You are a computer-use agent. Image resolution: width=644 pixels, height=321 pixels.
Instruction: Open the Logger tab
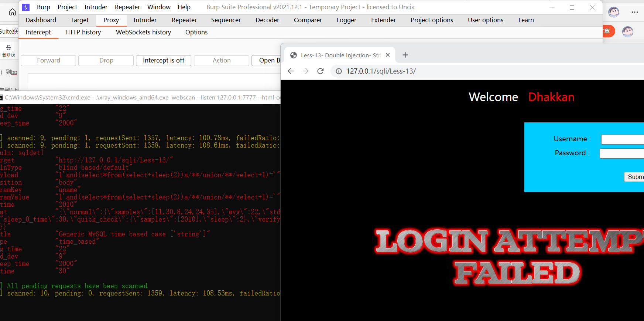point(346,20)
